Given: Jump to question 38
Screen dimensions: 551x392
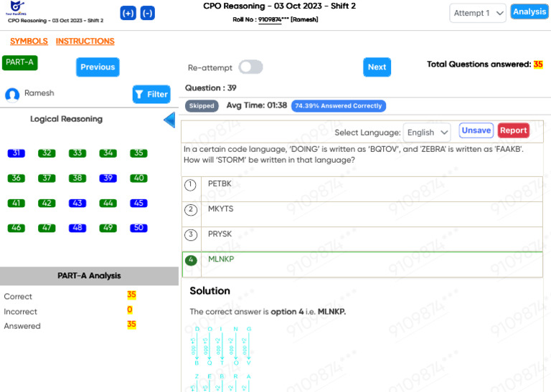Looking at the screenshot, I should point(77,178).
